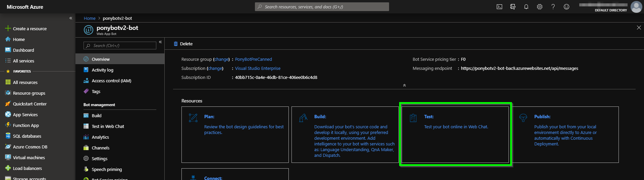Click the Delete button label
The width and height of the screenshot is (644, 180).
pos(186,44)
